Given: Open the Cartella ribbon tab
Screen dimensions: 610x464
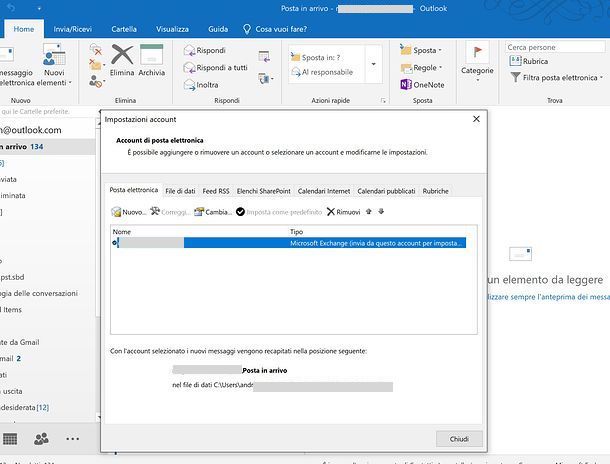Looking at the screenshot, I should 124,29.
